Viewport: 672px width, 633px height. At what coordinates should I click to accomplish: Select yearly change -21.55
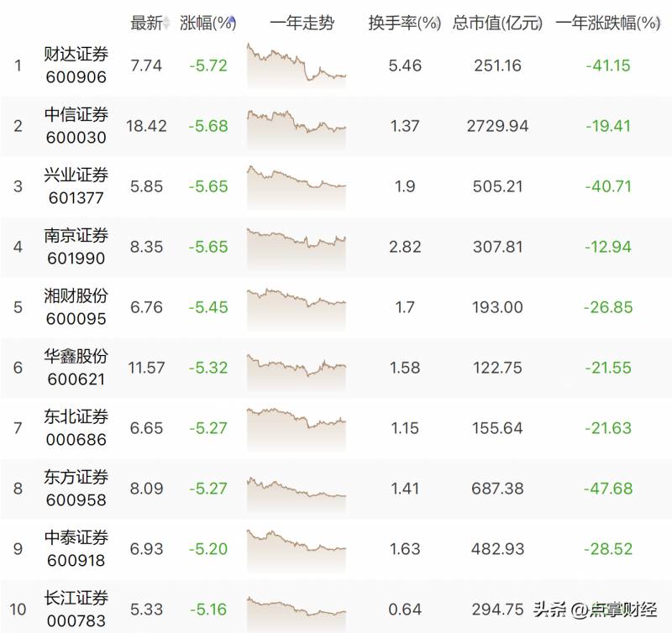pyautogui.click(x=608, y=368)
